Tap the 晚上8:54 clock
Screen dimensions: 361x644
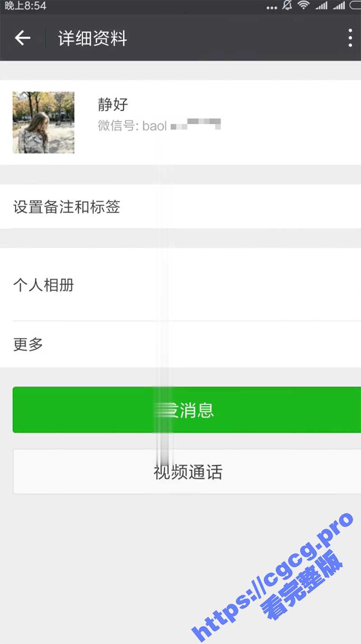(26, 6)
